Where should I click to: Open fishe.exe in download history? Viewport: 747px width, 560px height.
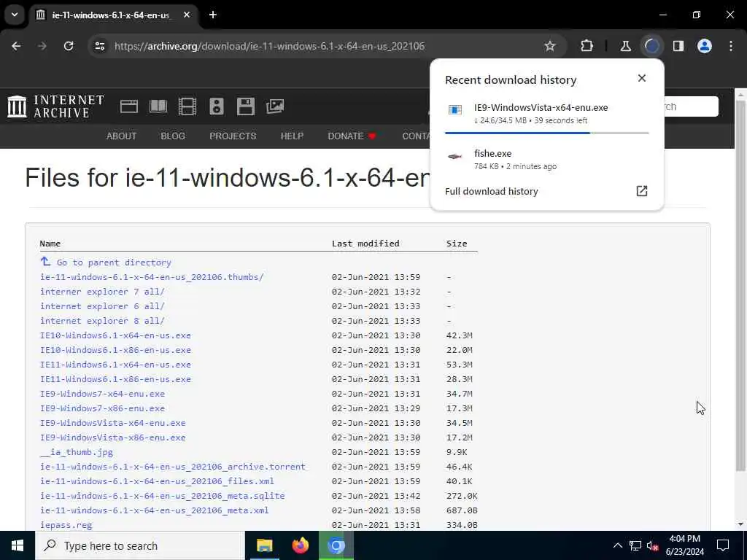(x=547, y=159)
